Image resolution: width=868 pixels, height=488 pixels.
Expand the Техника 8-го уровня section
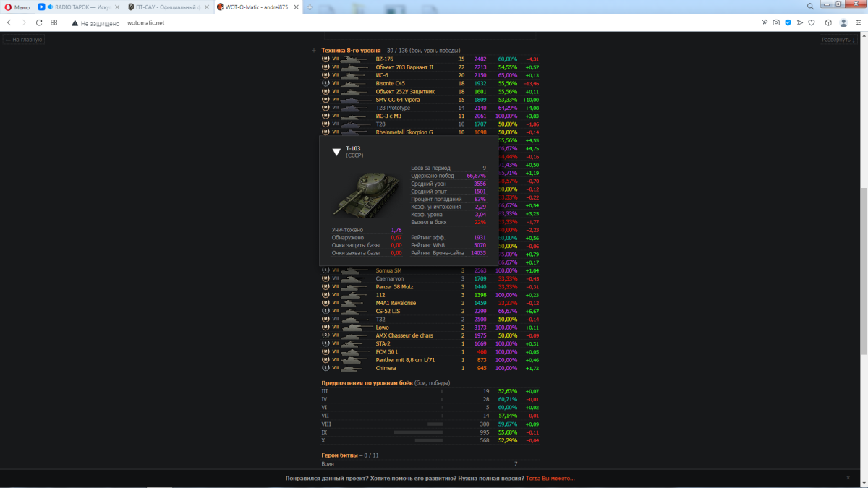[x=314, y=51]
